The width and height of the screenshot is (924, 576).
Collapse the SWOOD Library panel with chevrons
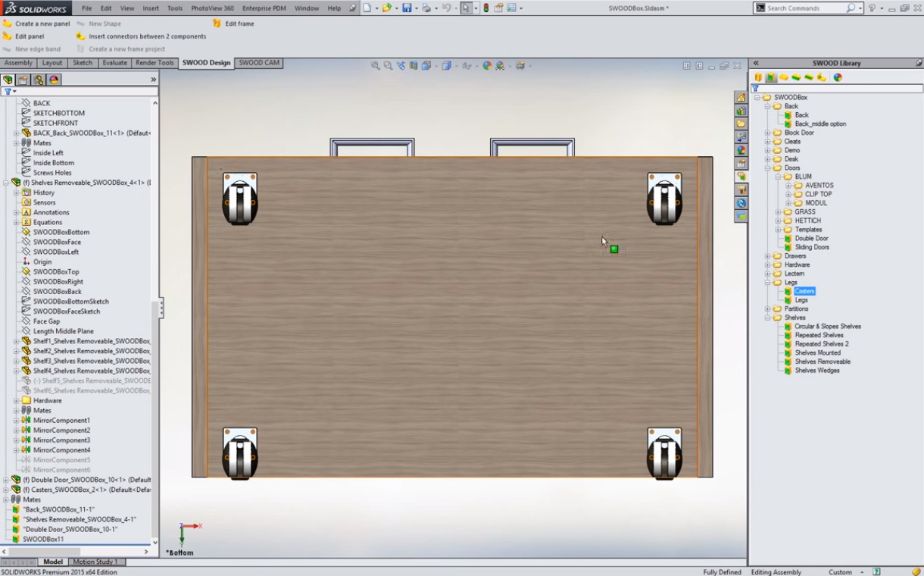point(756,63)
